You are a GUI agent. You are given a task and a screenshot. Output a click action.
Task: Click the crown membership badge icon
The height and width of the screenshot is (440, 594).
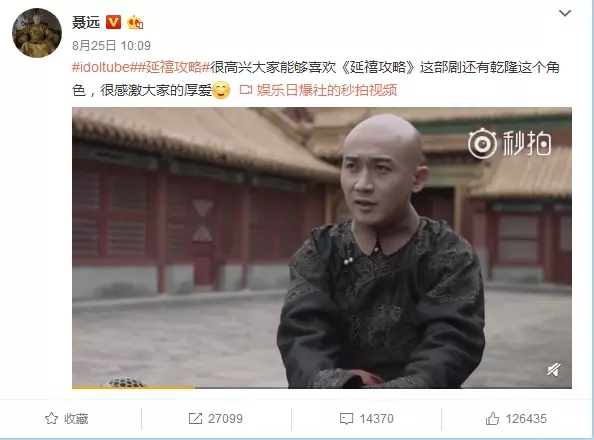(135, 22)
